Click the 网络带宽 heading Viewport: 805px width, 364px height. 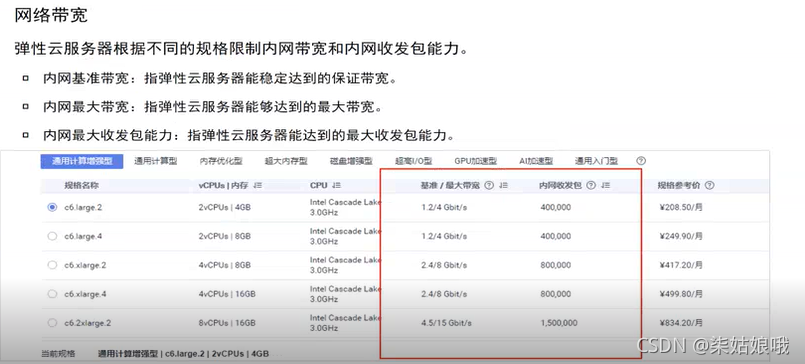(50, 15)
